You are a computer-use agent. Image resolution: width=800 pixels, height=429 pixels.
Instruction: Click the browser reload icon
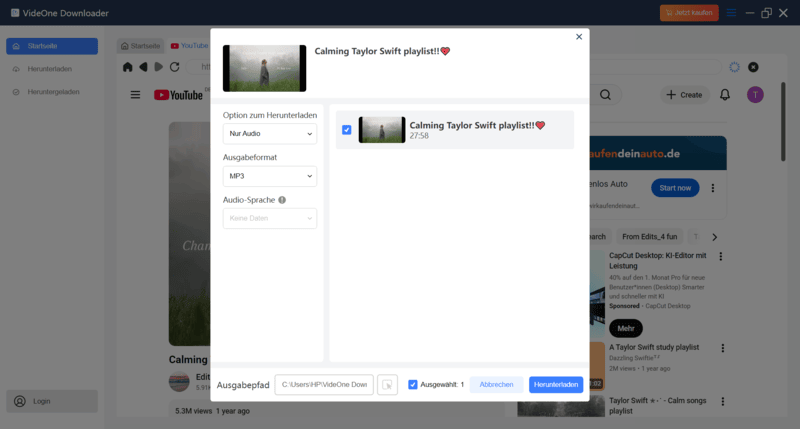pyautogui.click(x=174, y=67)
